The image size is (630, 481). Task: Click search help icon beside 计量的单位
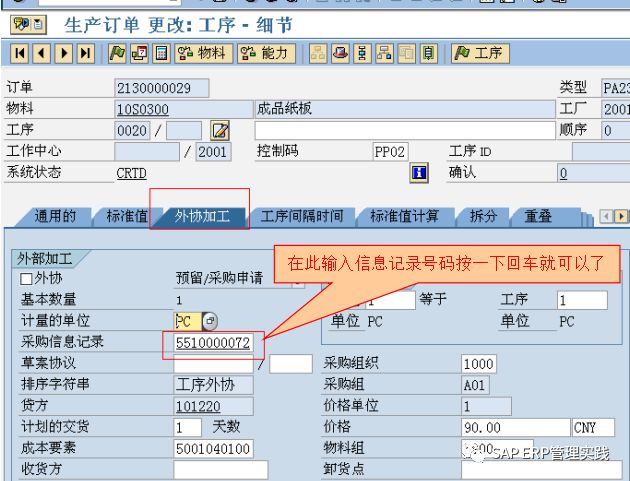click(x=209, y=321)
